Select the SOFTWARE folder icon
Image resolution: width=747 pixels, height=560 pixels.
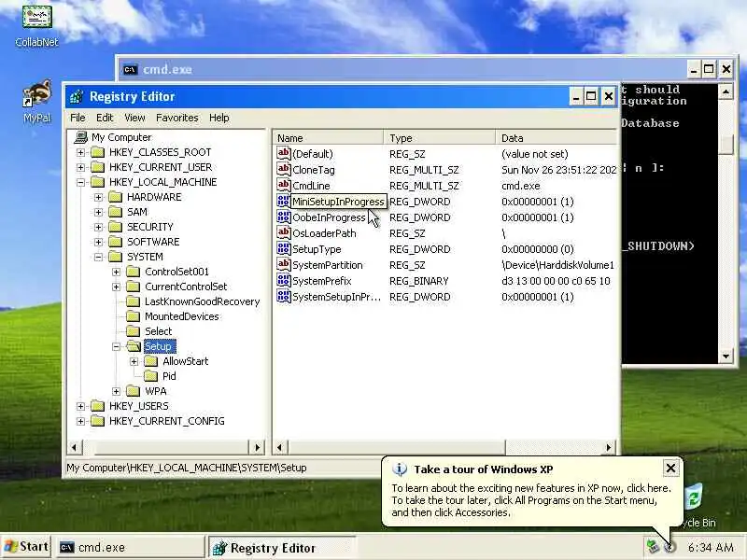click(x=115, y=242)
